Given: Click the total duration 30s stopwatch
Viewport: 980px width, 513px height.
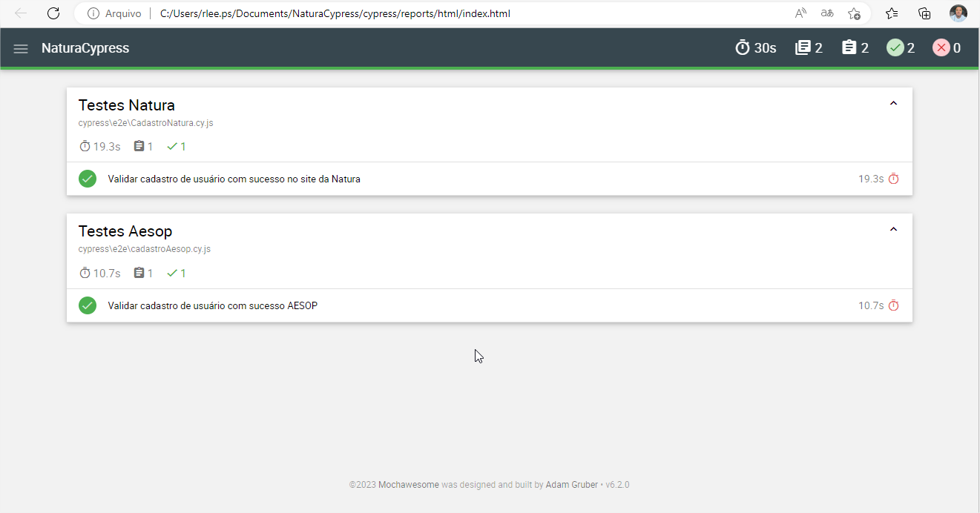Looking at the screenshot, I should tap(756, 48).
